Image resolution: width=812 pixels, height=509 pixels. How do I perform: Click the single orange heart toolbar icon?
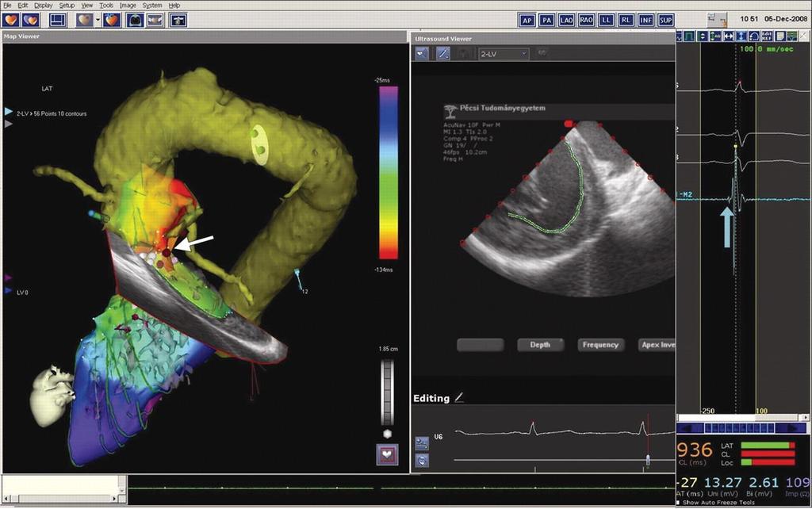(x=11, y=20)
